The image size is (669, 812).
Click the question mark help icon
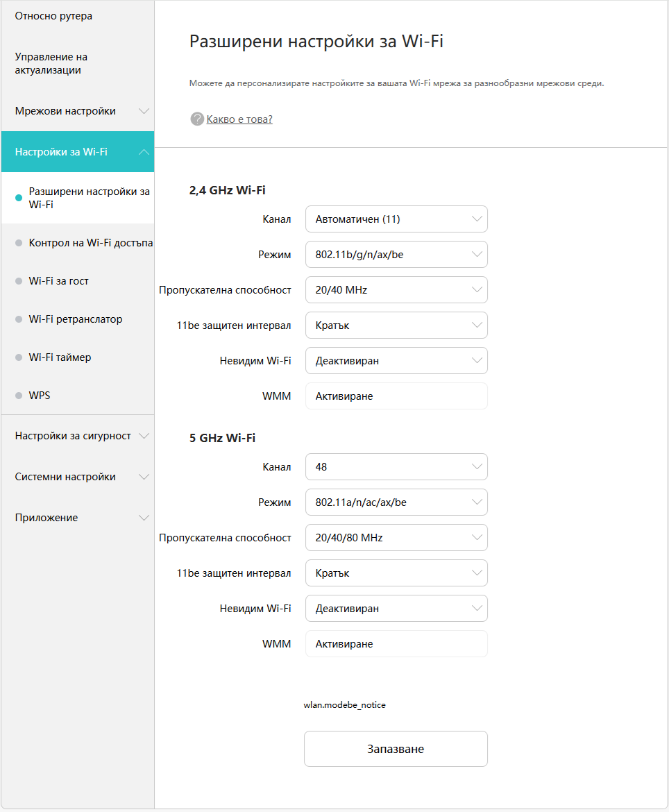coord(197,119)
